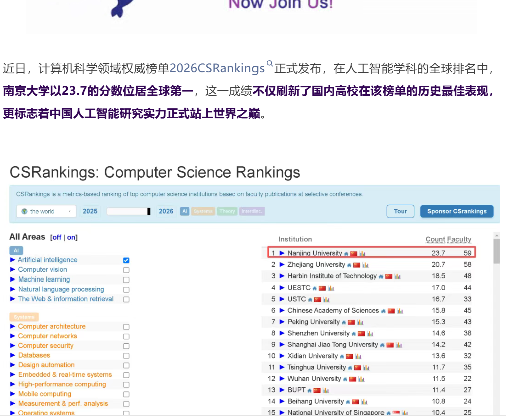Expand Tsinghua University faculty list
The height and width of the screenshot is (420, 509).
[282, 367]
